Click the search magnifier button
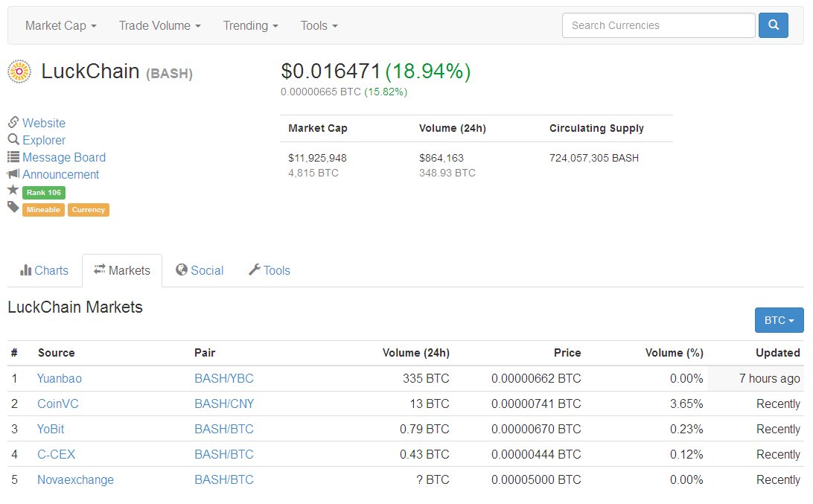This screenshot has height=504, width=813. (774, 25)
